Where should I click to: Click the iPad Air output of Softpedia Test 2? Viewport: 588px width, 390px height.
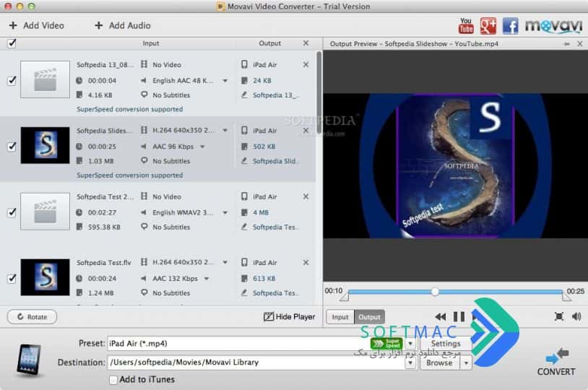(x=265, y=196)
